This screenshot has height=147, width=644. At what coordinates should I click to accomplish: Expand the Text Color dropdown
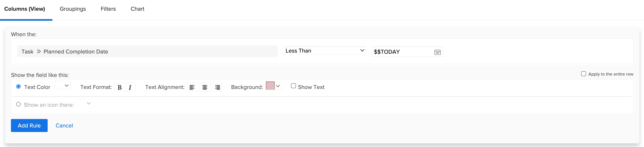pyautogui.click(x=63, y=86)
